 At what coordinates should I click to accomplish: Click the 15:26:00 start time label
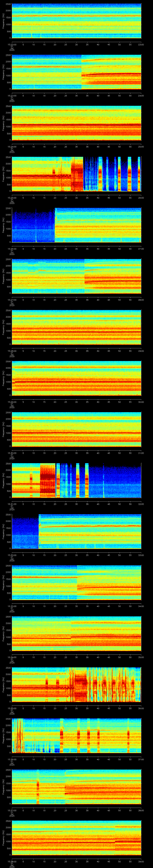pos(12,249)
